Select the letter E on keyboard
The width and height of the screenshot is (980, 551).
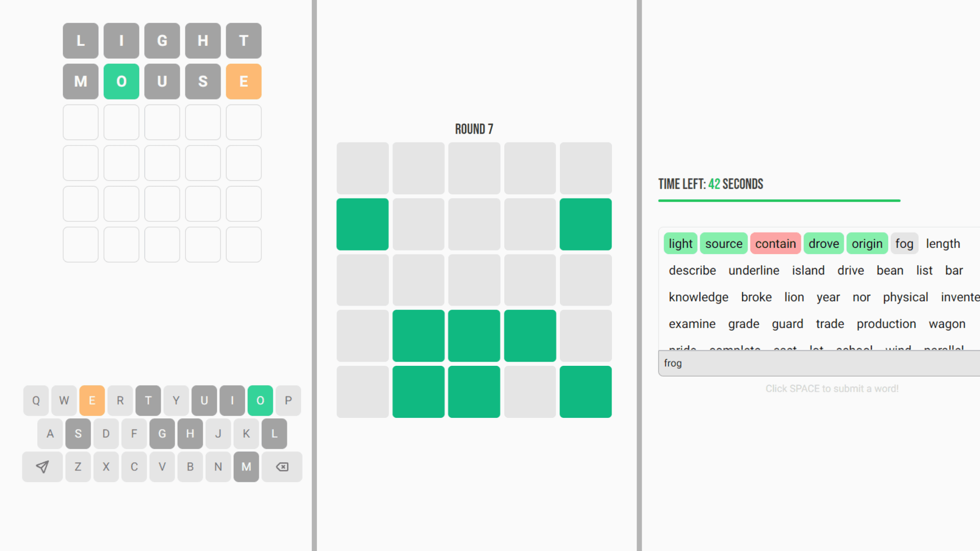[92, 399]
